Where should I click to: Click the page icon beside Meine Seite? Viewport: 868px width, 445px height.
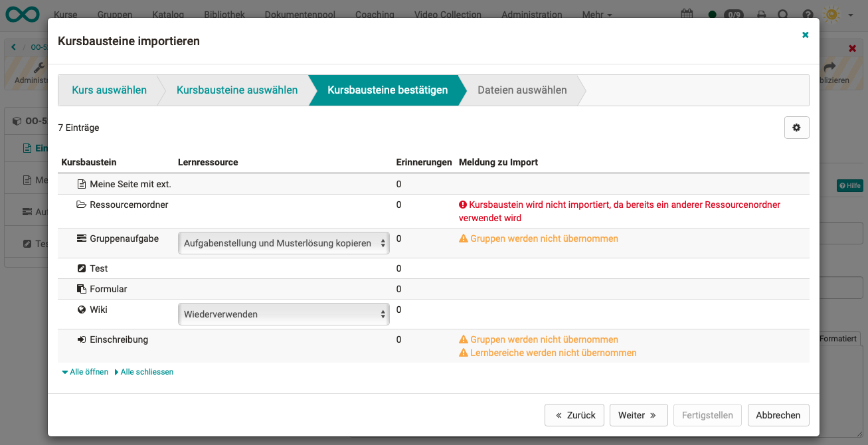click(82, 184)
